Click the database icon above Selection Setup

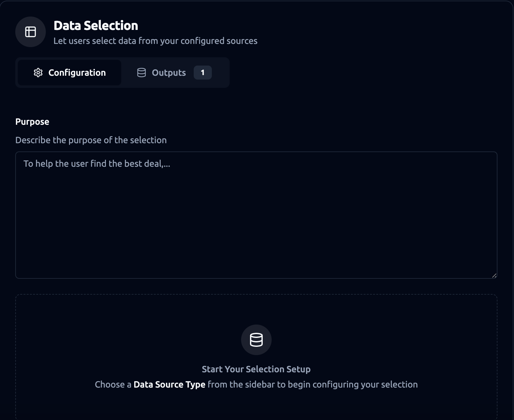pos(256,340)
